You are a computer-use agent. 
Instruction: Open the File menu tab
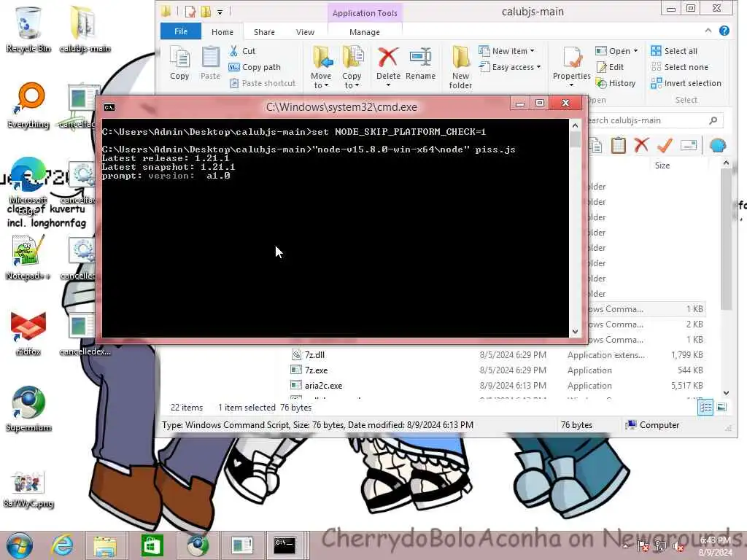[x=181, y=31]
